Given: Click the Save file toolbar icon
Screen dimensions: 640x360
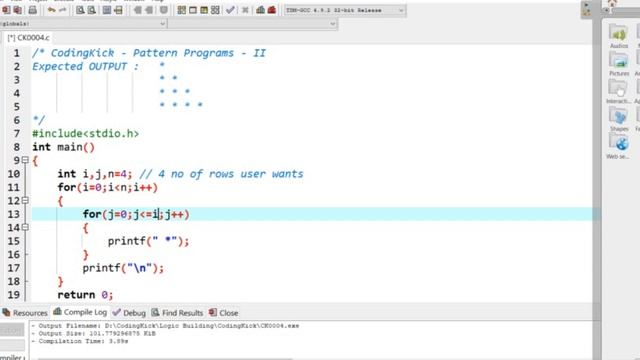Looking at the screenshot, I should click(x=6, y=10).
